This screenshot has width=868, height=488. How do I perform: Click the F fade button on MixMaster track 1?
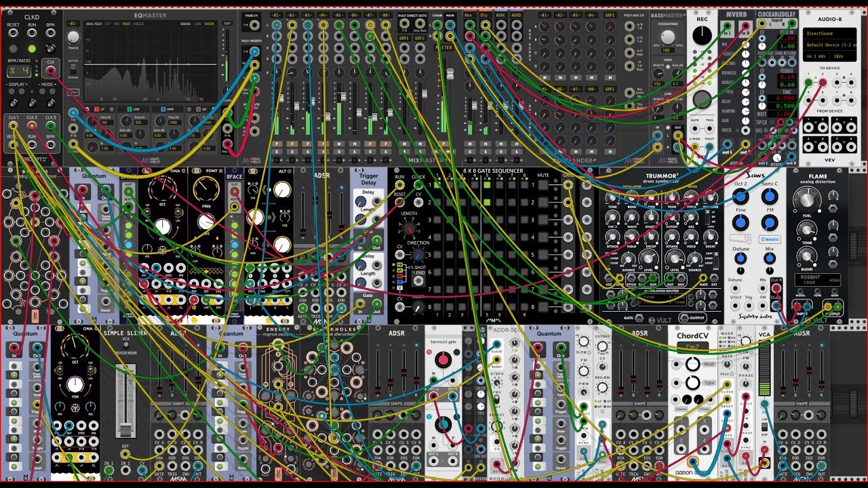[276, 144]
